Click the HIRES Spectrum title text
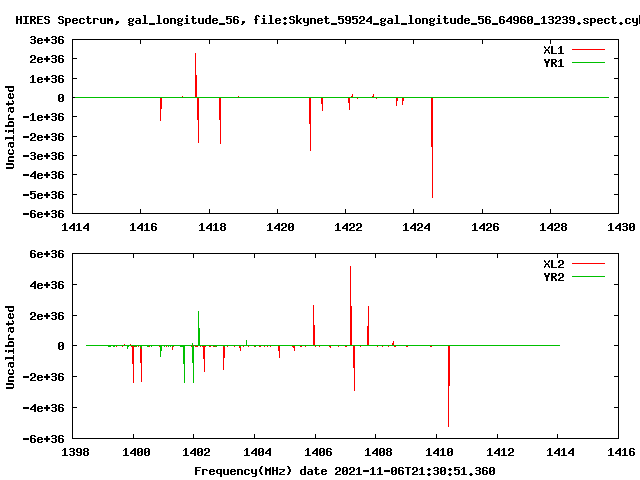The image size is (640, 480). coord(327,20)
